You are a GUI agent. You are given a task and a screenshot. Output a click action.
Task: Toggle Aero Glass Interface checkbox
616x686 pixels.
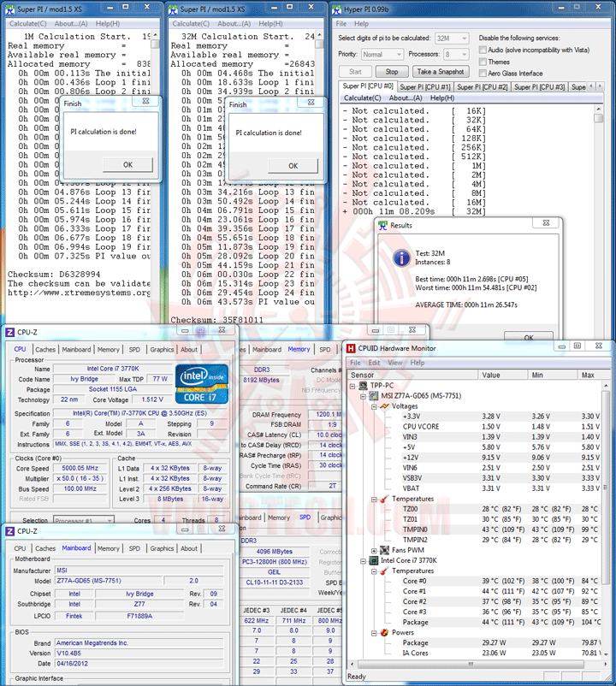[x=483, y=74]
